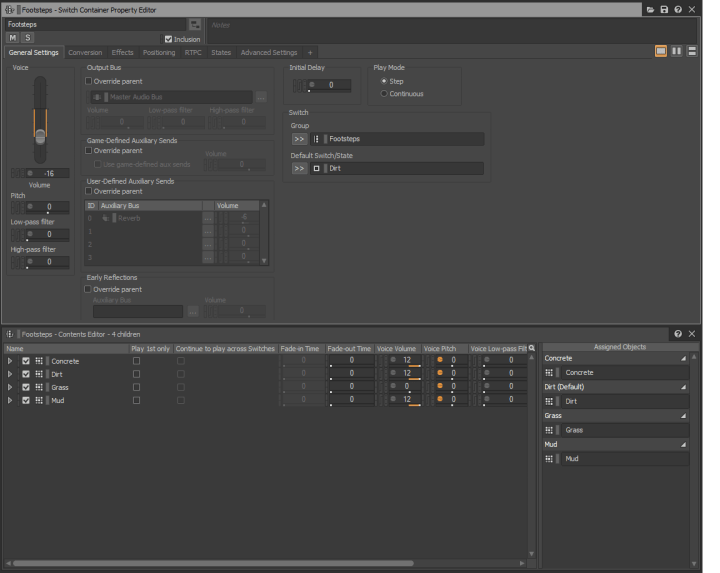Open the Advanced Settings tab
This screenshot has width=720, height=573.
(x=268, y=52)
